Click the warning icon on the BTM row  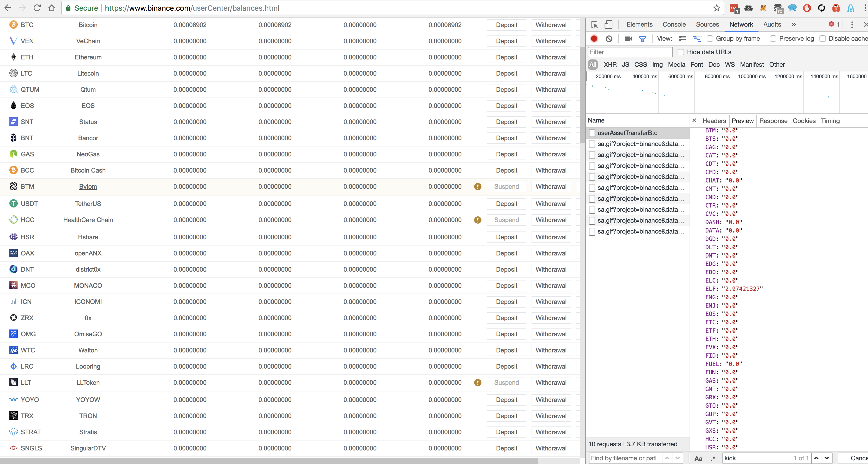[478, 187]
